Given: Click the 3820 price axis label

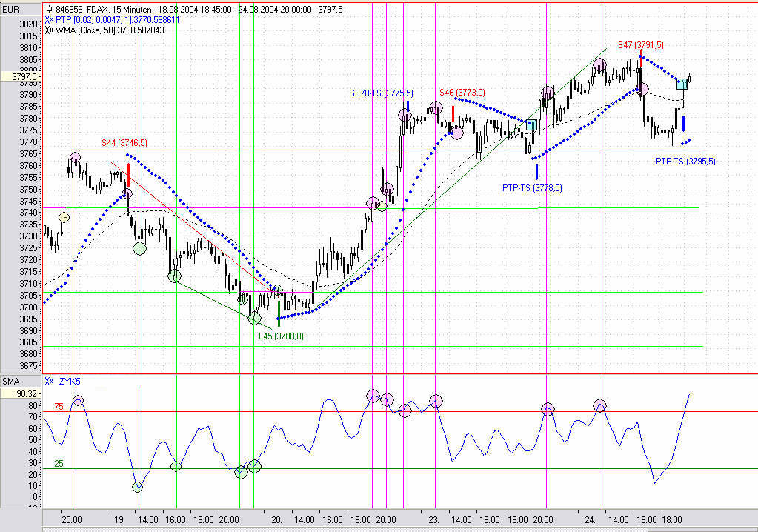Looking at the screenshot, I should pos(28,24).
